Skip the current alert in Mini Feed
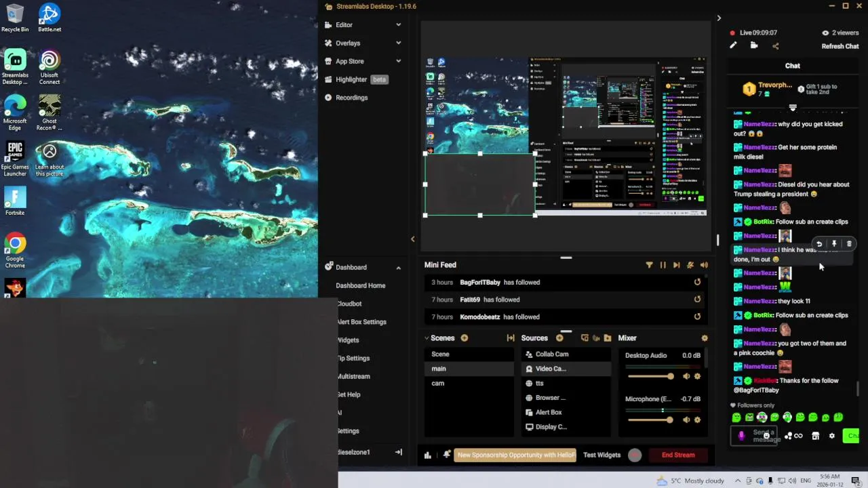The height and width of the screenshot is (488, 868). pos(676,265)
